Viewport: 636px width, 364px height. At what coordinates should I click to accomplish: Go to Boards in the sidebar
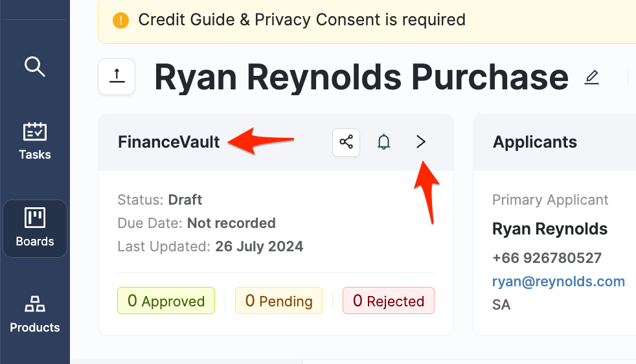point(35,228)
